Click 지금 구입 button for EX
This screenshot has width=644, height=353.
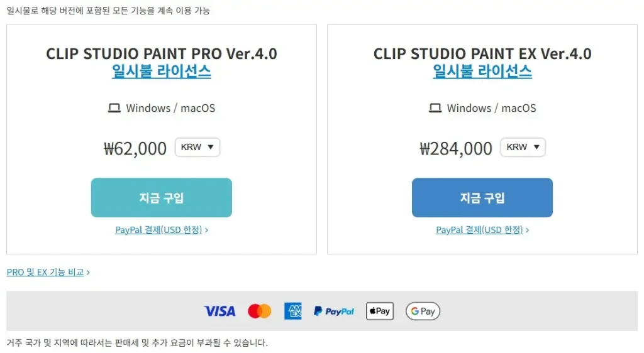pyautogui.click(x=482, y=198)
